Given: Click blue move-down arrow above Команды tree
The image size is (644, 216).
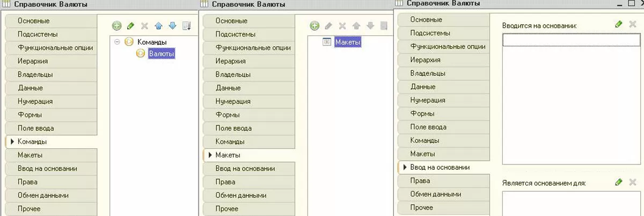Looking at the screenshot, I should pyautogui.click(x=172, y=25).
